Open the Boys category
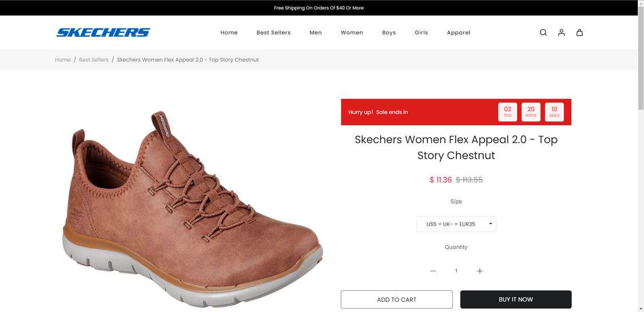This screenshot has height=312, width=644. pyautogui.click(x=389, y=33)
